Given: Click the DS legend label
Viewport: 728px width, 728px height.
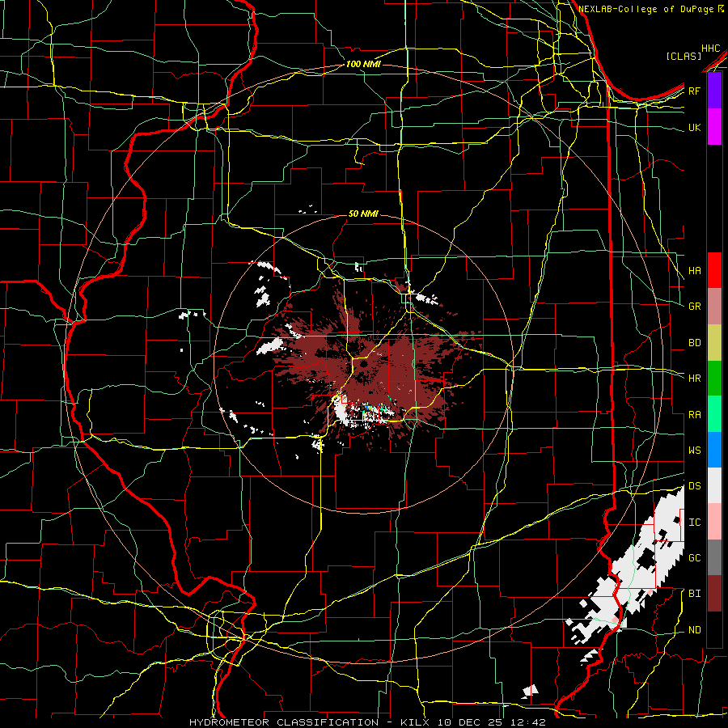Looking at the screenshot, I should (x=695, y=486).
